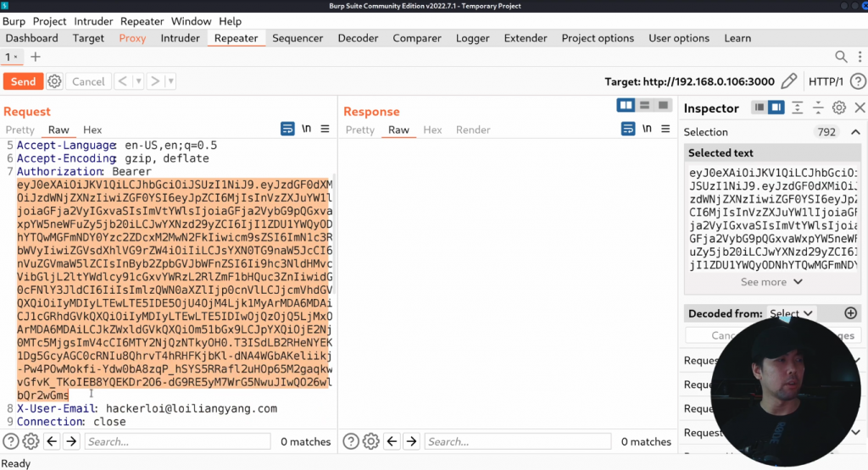The height and width of the screenshot is (470, 868).
Task: Add new Repeater tab with plus
Action: point(36,57)
